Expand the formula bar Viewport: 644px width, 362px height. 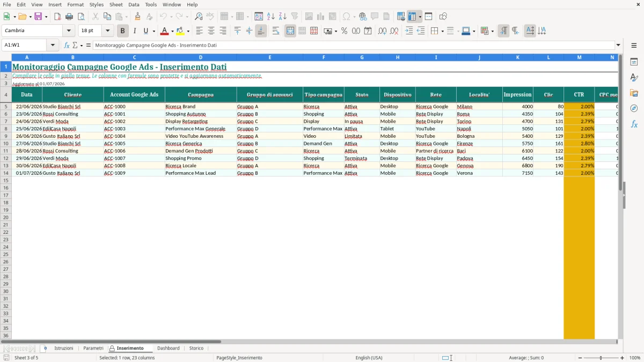pyautogui.click(x=618, y=45)
